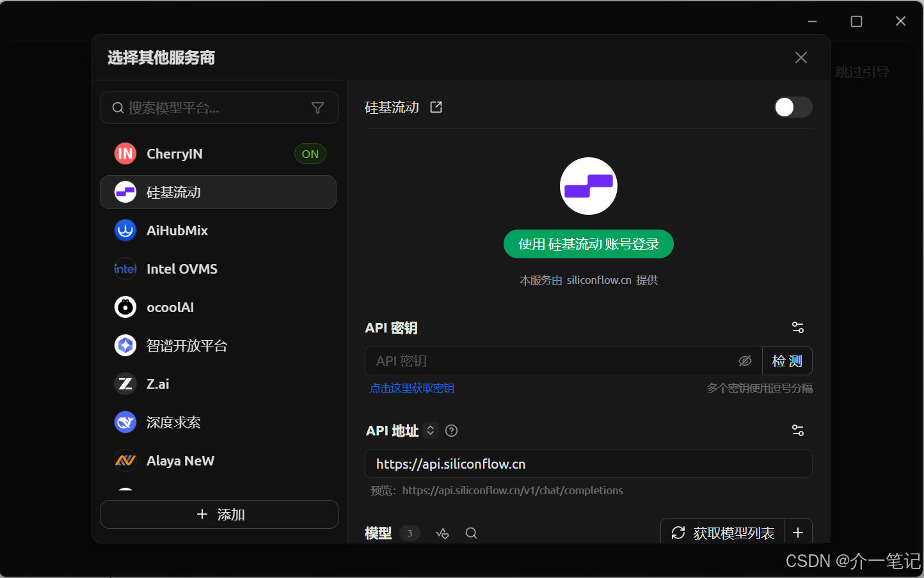This screenshot has width=924, height=578.
Task: Select Alaya NeW provider
Action: [218, 460]
